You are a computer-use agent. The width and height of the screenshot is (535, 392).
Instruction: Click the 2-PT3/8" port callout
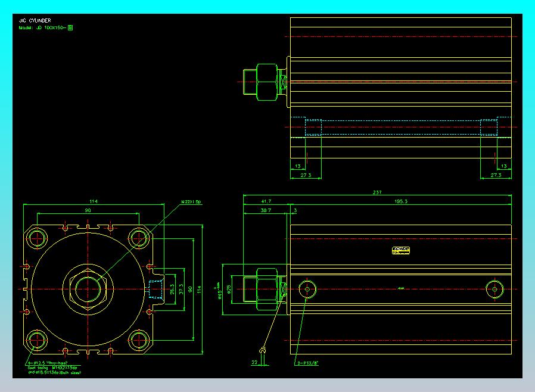point(307,363)
